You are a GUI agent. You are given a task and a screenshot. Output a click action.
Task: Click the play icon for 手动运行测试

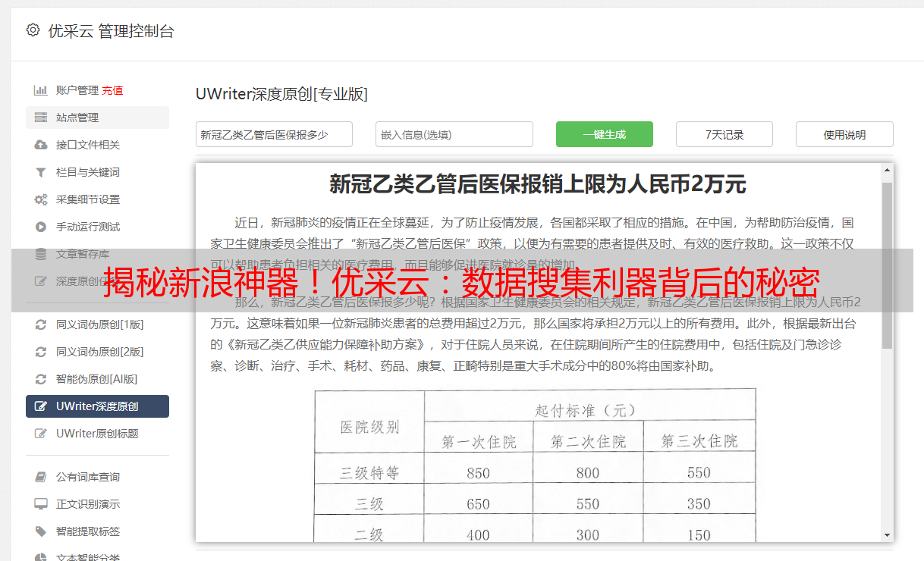(41, 227)
